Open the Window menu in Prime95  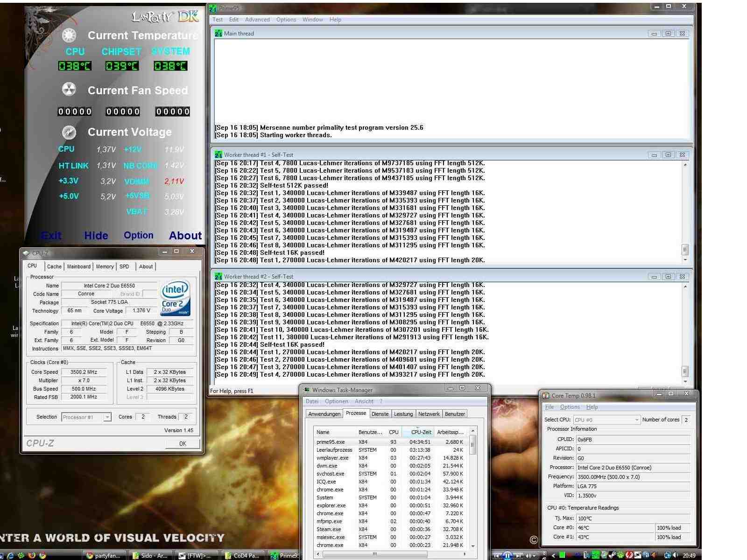click(313, 20)
